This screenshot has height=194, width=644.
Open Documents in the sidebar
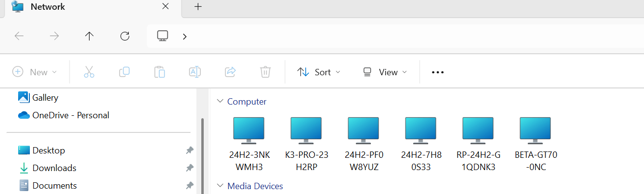(x=48, y=186)
